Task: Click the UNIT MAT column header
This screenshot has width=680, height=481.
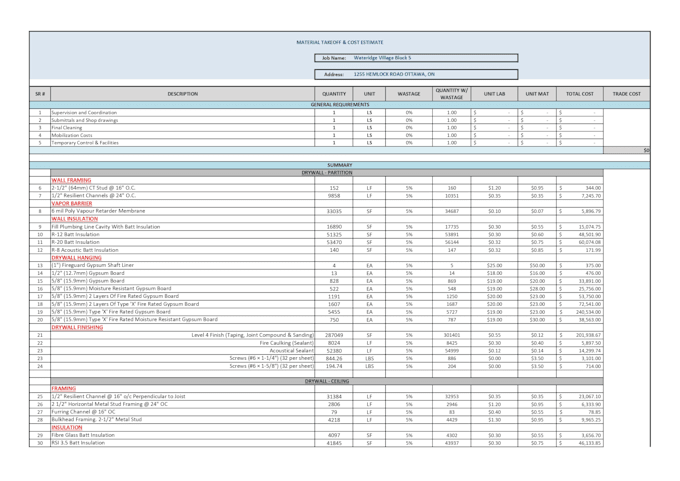Action: click(537, 94)
